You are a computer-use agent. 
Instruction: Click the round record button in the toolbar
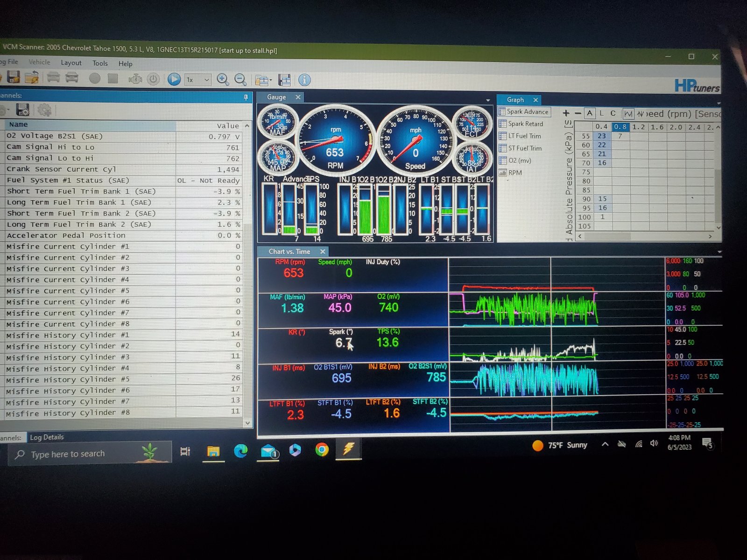[95, 78]
